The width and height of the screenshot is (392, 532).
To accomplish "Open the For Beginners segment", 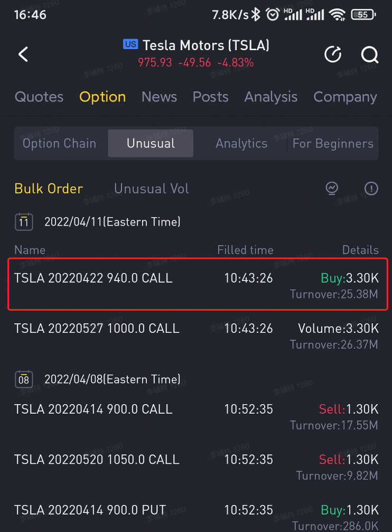I will tap(333, 143).
